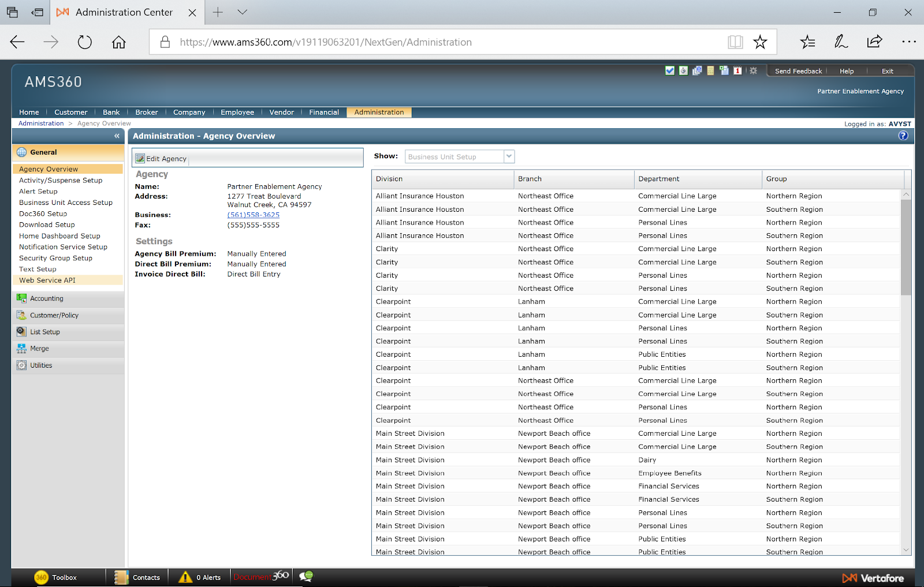Screen dimensions: 924x587
Task: Click the yellow notepad icon in header
Action: [710, 70]
